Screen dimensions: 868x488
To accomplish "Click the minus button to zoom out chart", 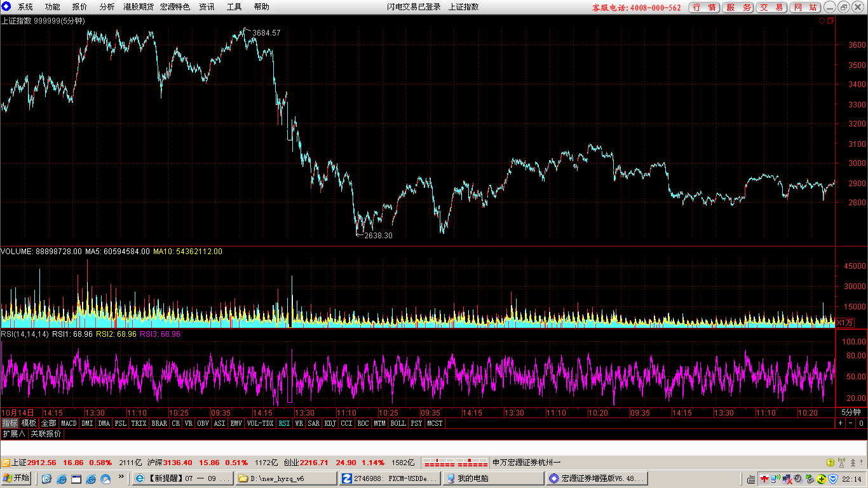I will point(850,423).
